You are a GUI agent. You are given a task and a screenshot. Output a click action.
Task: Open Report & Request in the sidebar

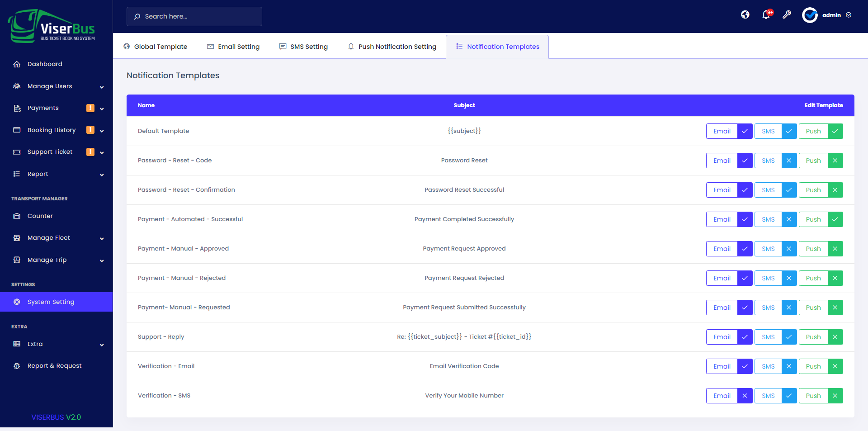click(54, 365)
